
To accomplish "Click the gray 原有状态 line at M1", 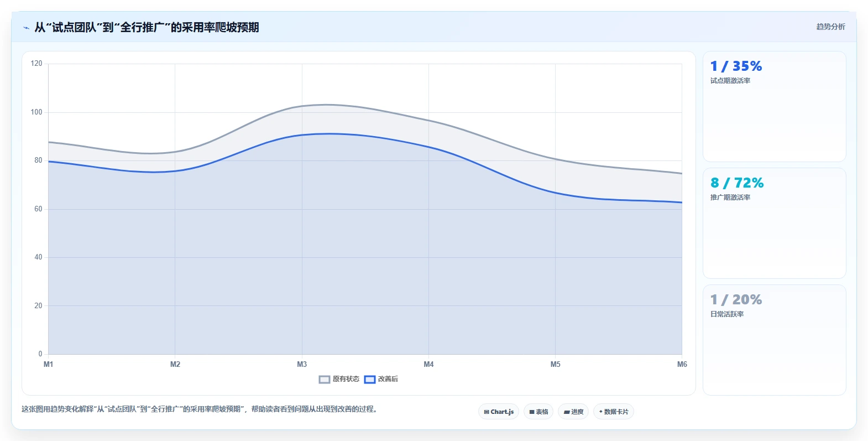I will pyautogui.click(x=49, y=142).
